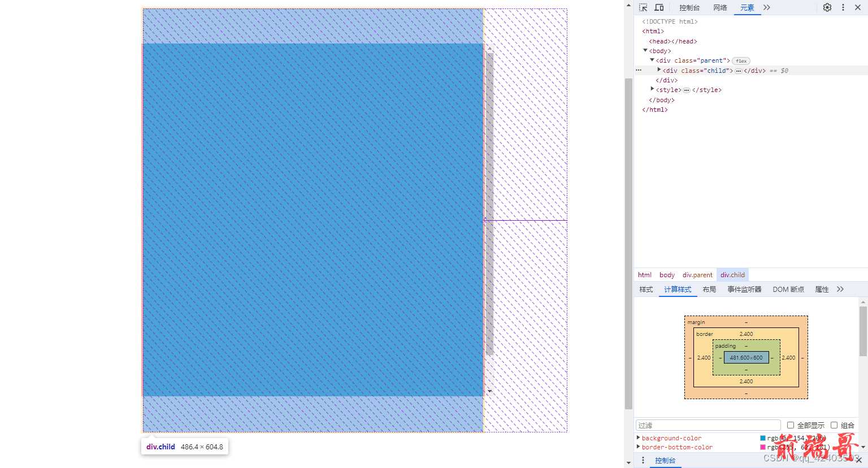
Task: Click the margin label in box model
Action: coord(696,322)
